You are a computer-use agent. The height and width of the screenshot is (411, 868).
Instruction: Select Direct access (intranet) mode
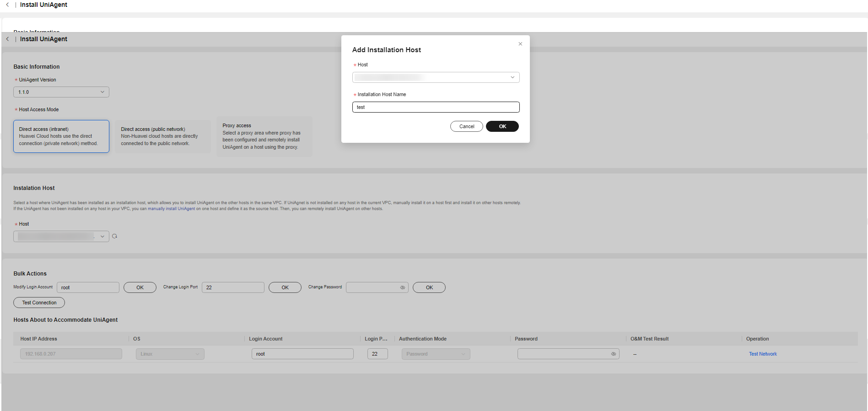(61, 136)
